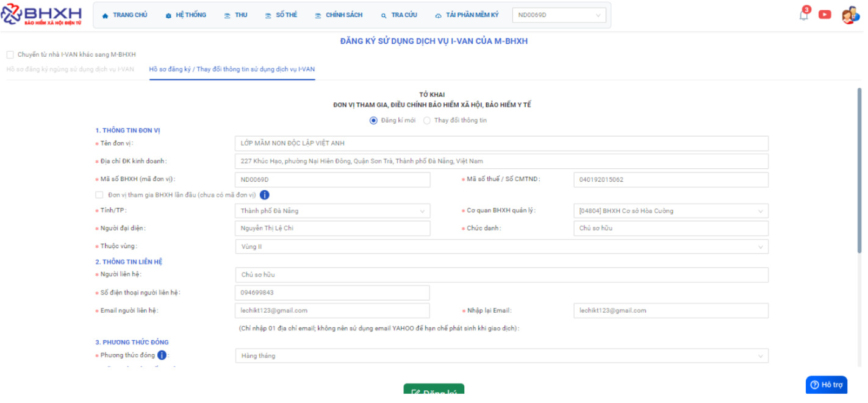Click the Hỗ trợ support button
The image size is (868, 403).
pos(827,385)
